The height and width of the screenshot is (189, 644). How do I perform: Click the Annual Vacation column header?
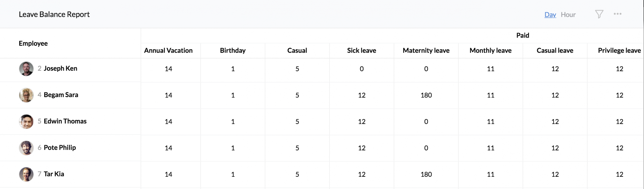coord(168,51)
